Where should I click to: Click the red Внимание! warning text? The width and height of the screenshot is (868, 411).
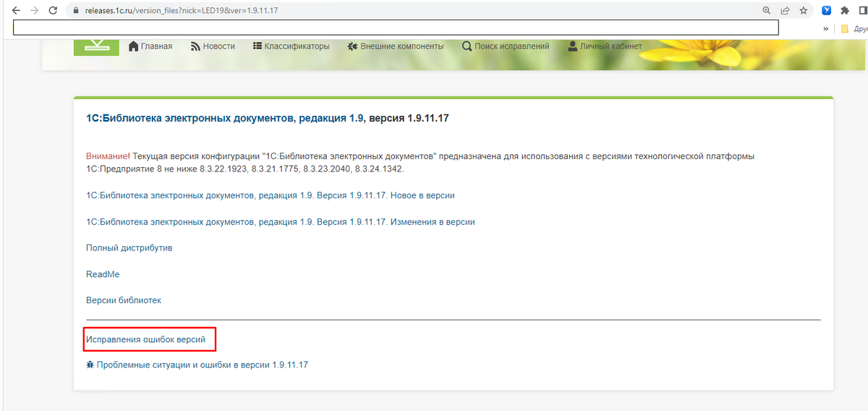(109, 156)
